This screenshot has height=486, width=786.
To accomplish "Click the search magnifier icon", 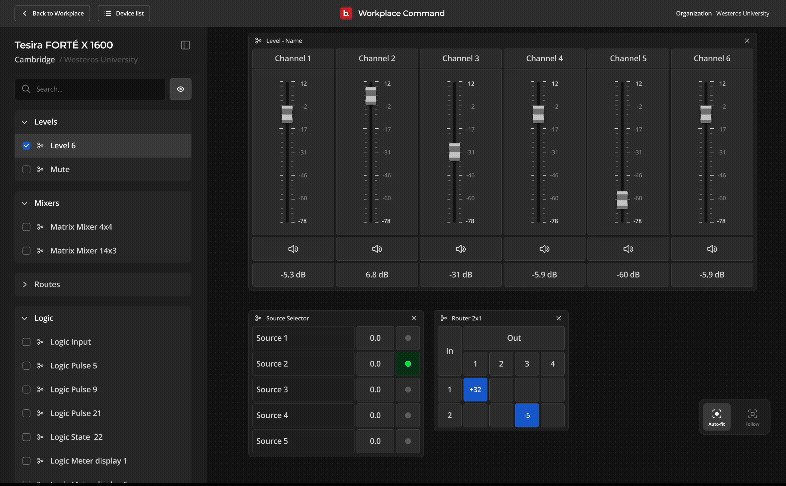I will (x=26, y=89).
